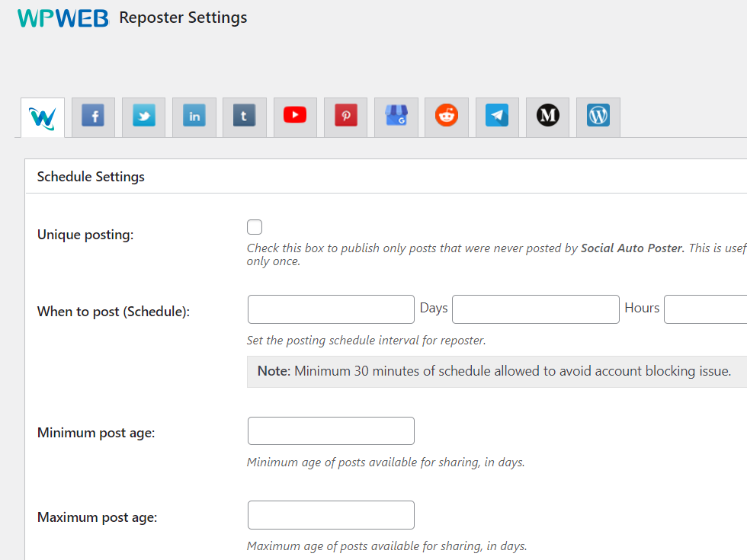Click the Unique posting label
The width and height of the screenshot is (747, 560).
click(x=85, y=235)
